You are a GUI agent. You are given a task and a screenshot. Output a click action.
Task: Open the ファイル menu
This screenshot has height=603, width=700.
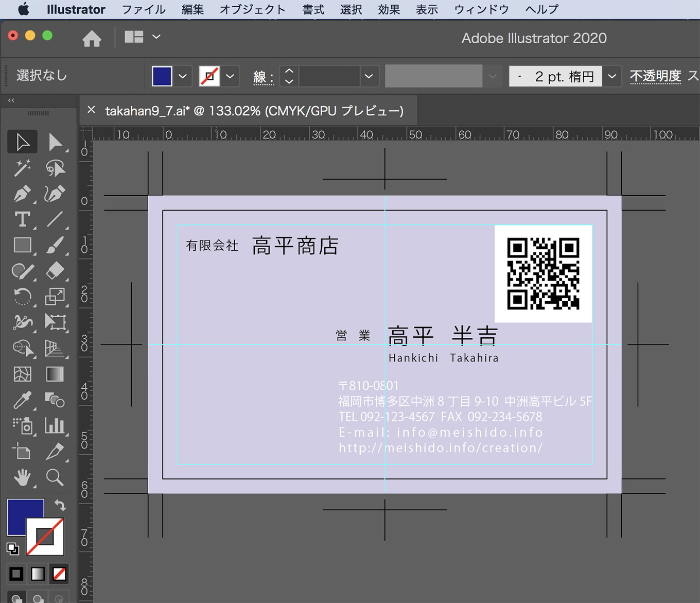click(x=144, y=9)
